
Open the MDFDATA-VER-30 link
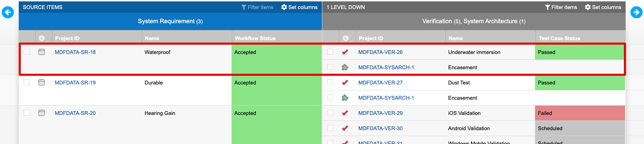tap(380, 128)
